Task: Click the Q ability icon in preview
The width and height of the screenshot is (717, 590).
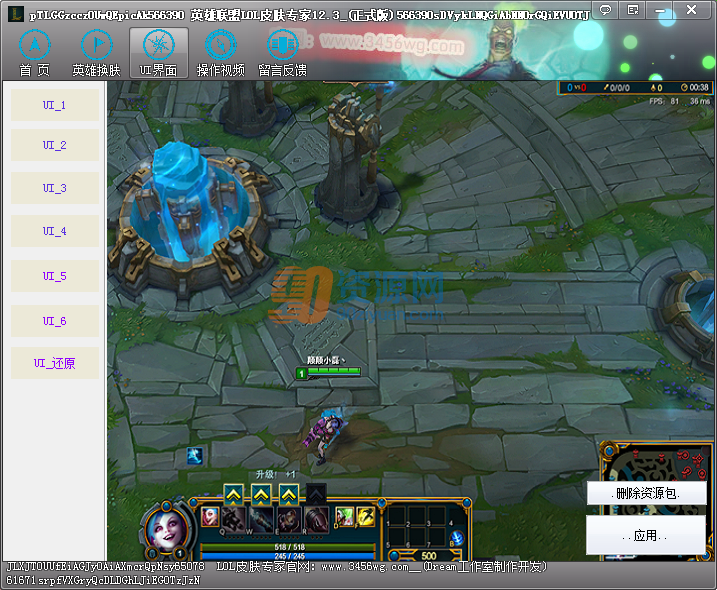Action: coord(234,519)
